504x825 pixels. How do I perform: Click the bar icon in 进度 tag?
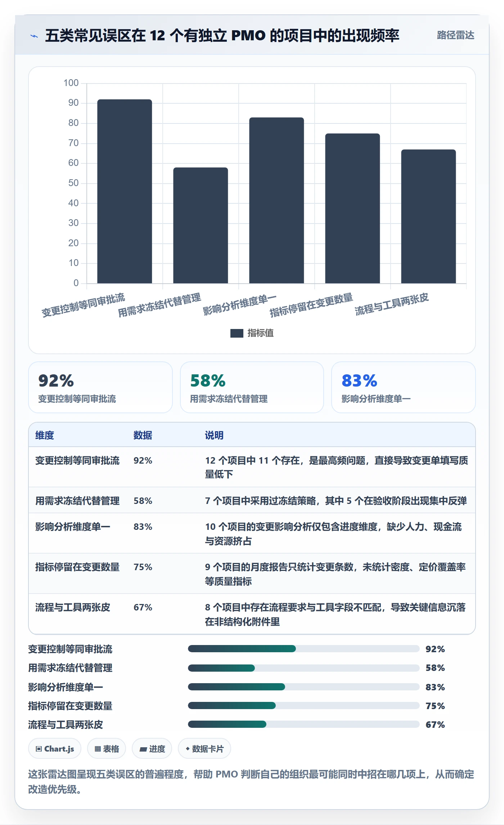(143, 749)
